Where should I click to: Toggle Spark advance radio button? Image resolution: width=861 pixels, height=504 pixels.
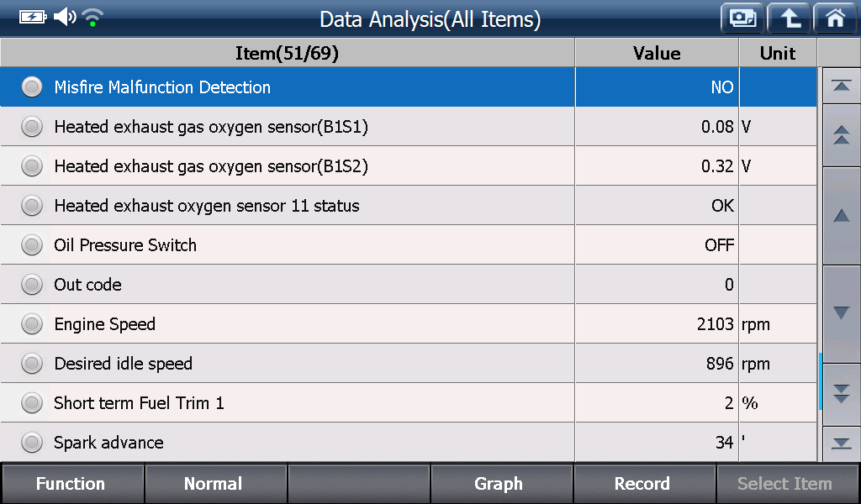(x=32, y=442)
